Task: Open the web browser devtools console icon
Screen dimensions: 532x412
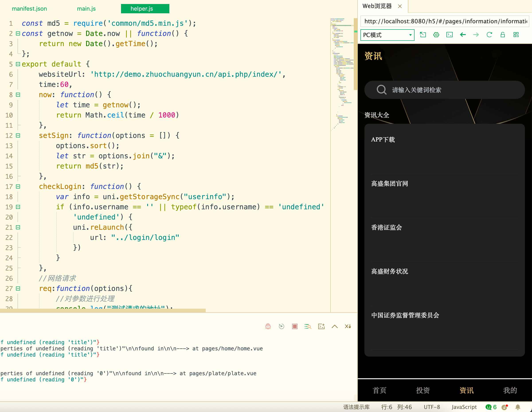Action: click(449, 35)
